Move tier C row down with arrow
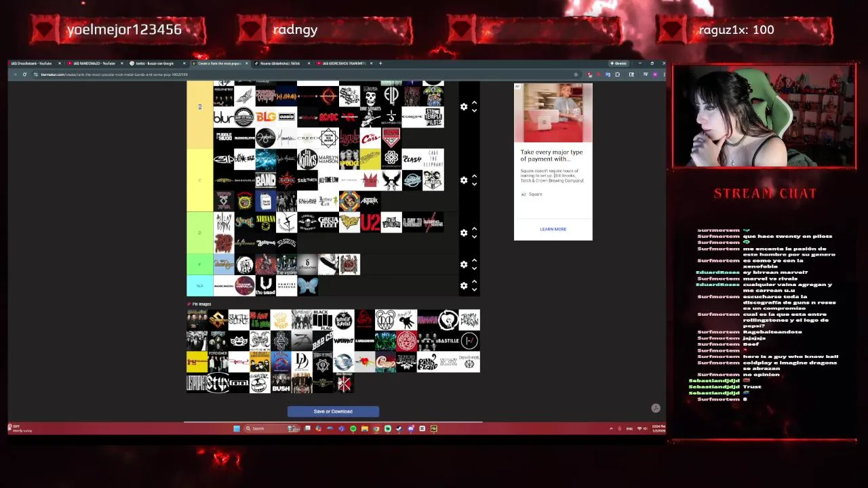 pos(474,184)
